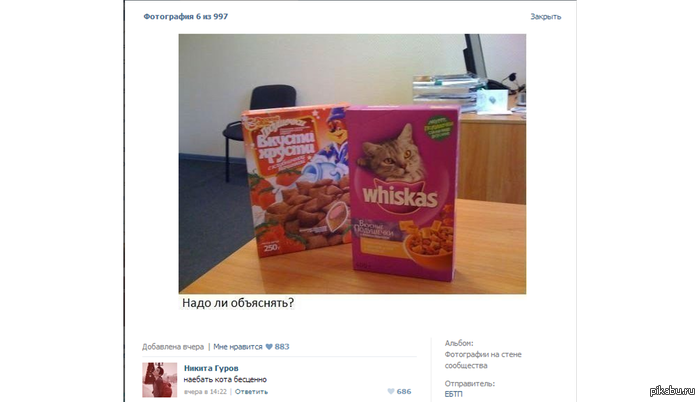Open sender ЕБТП community link
The image size is (700, 402).
point(454,394)
